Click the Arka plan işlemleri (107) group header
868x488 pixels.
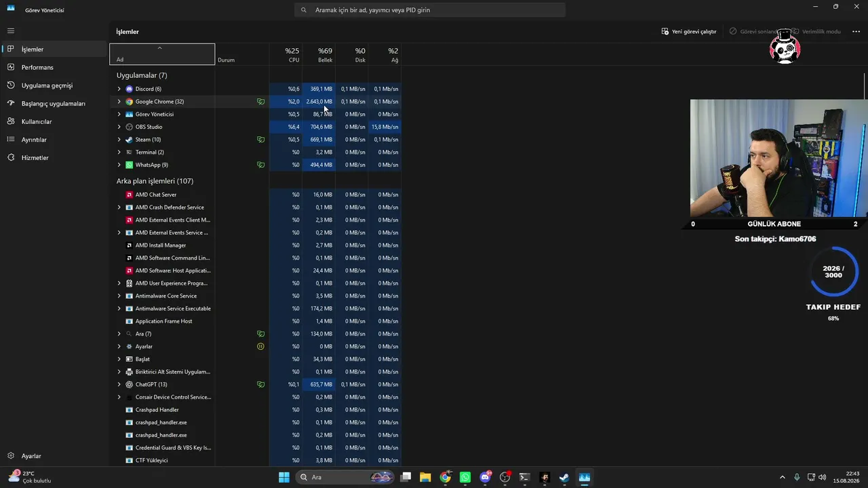point(155,181)
